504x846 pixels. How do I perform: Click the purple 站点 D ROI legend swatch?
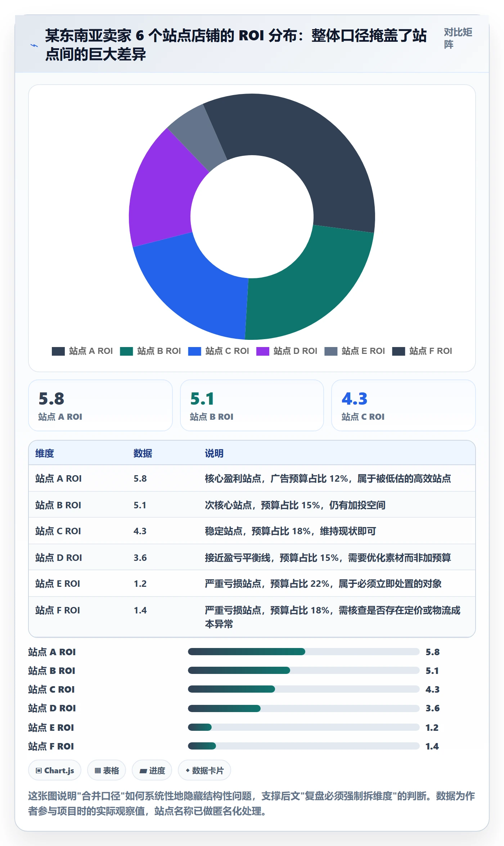263,351
